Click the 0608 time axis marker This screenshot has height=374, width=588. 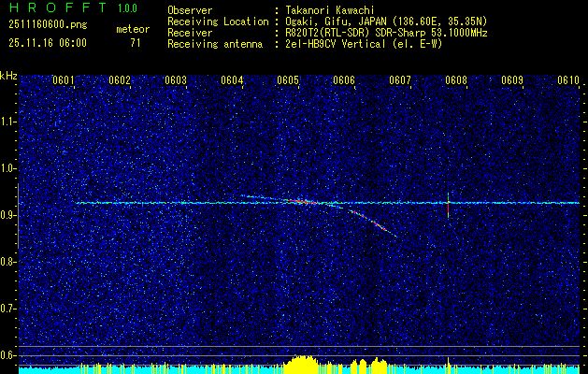(456, 80)
